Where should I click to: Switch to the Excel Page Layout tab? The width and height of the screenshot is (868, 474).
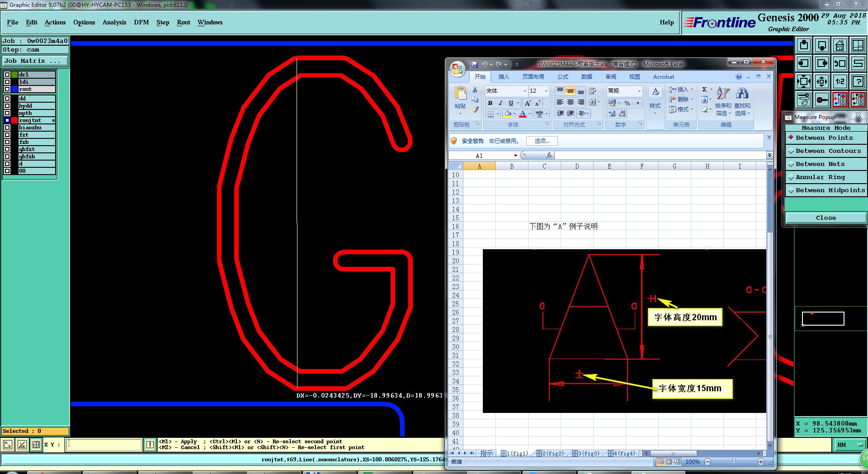[533, 77]
